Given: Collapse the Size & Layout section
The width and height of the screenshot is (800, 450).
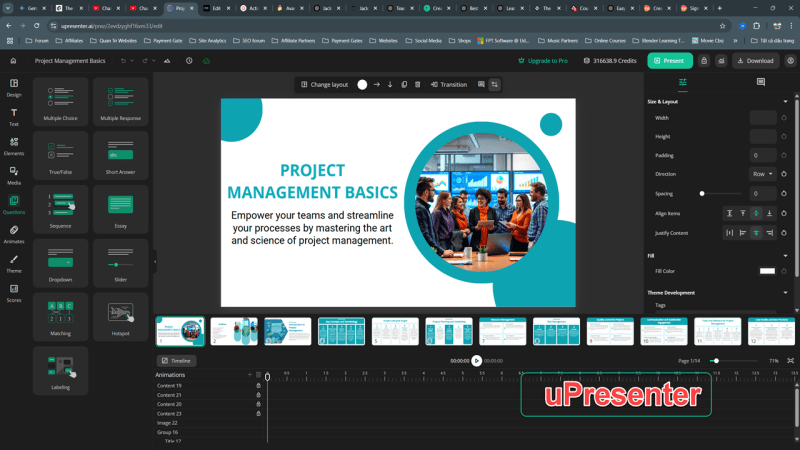Looking at the screenshot, I should [x=784, y=102].
